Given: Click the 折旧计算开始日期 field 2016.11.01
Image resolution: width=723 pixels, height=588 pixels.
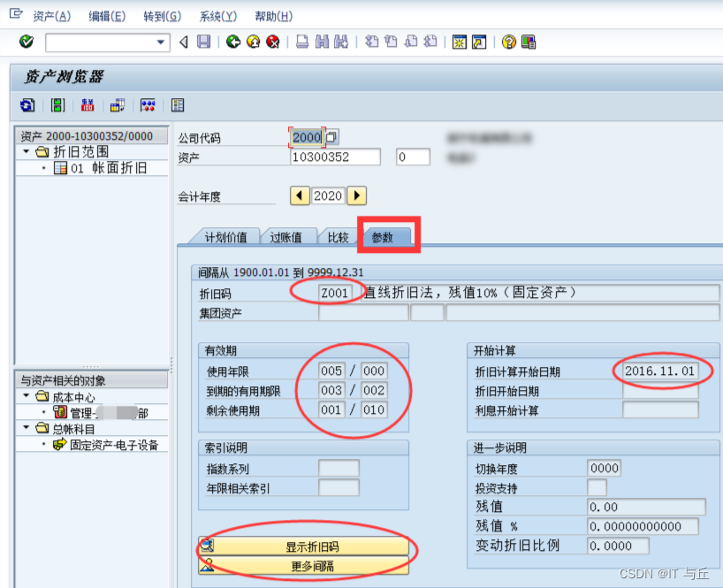Looking at the screenshot, I should pyautogui.click(x=660, y=370).
